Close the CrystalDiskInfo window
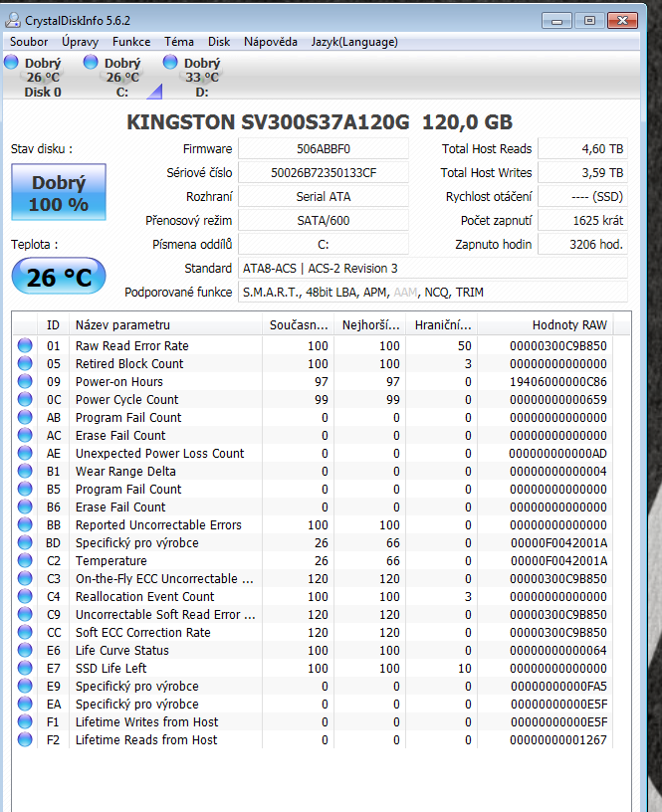Screen dimensions: 662x812 (622, 21)
